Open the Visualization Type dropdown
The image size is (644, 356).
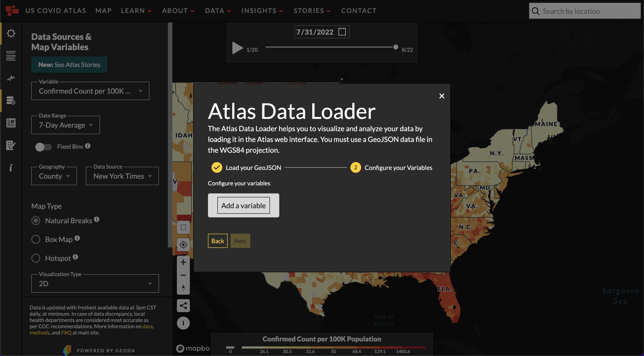pyautogui.click(x=95, y=284)
